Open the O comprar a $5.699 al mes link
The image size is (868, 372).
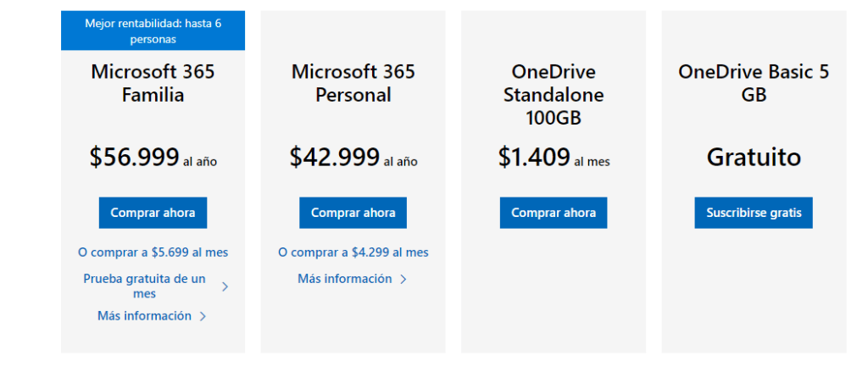tap(153, 253)
